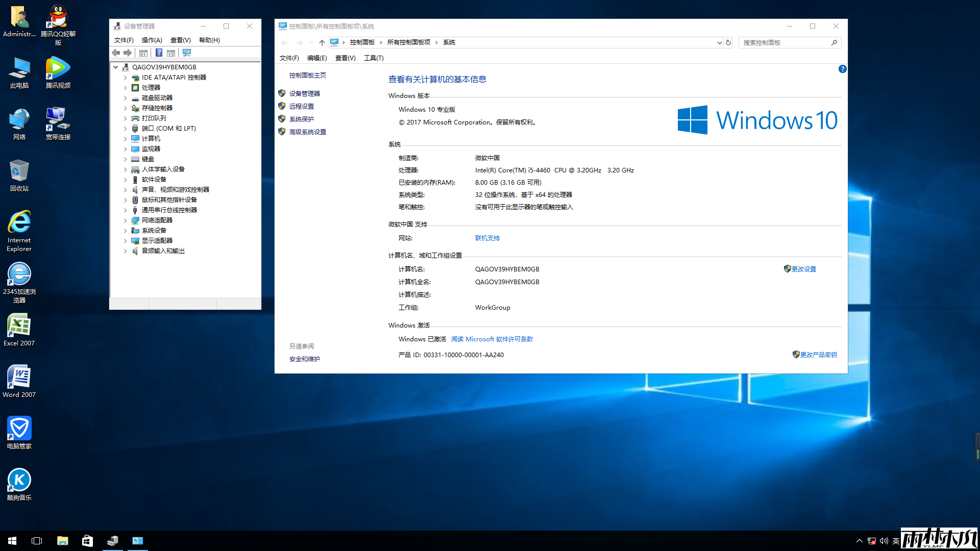Click 设备管理器 link in sidebar

305,93
